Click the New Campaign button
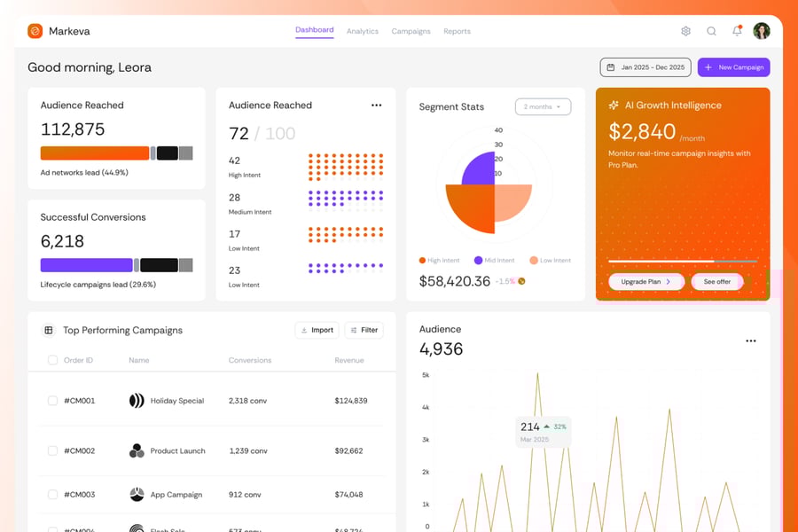This screenshot has width=798, height=532. tap(733, 67)
